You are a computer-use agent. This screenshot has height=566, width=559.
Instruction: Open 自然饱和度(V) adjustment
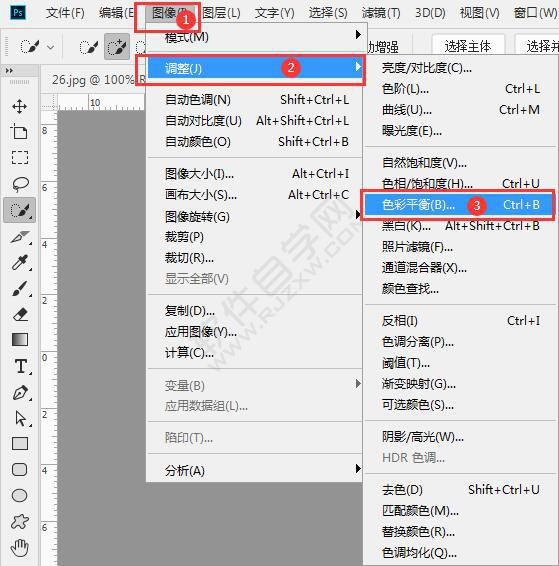(460, 163)
